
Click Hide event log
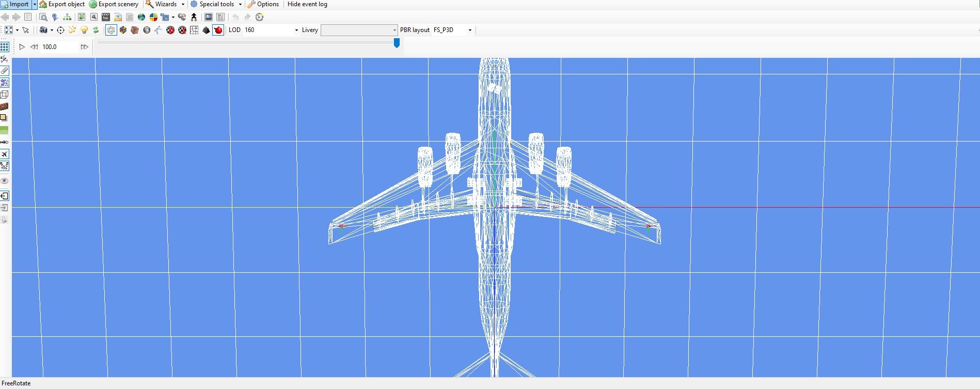(307, 4)
